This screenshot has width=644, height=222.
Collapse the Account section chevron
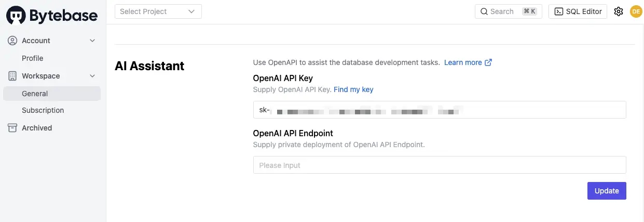[92, 41]
